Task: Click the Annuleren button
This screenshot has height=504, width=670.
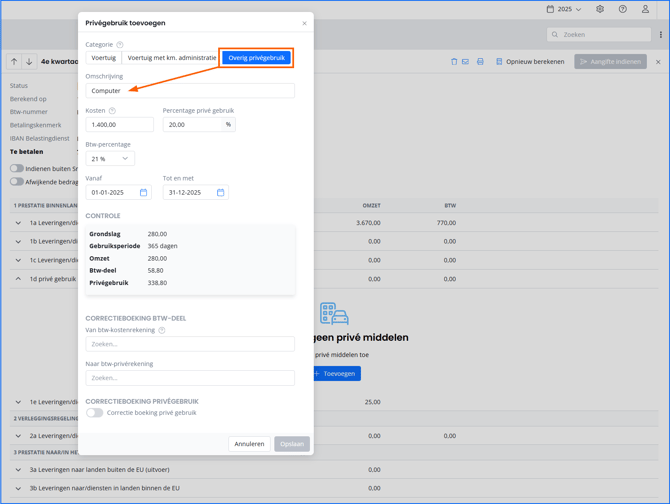Action: coord(249,444)
